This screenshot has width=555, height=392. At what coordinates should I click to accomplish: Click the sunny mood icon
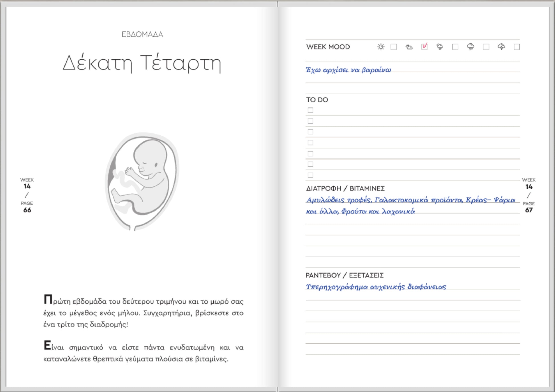coord(381,47)
